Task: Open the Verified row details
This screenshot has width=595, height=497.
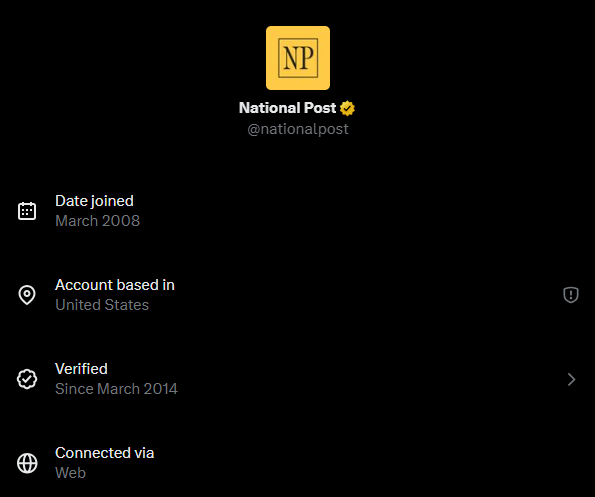Action: pyautogui.click(x=298, y=379)
